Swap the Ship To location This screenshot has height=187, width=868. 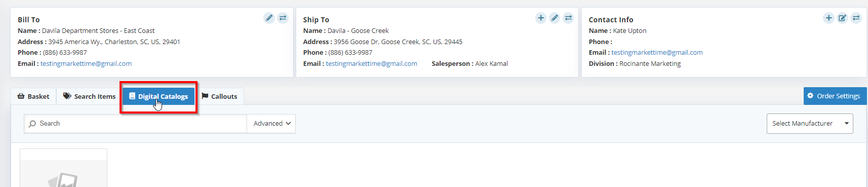click(x=568, y=18)
